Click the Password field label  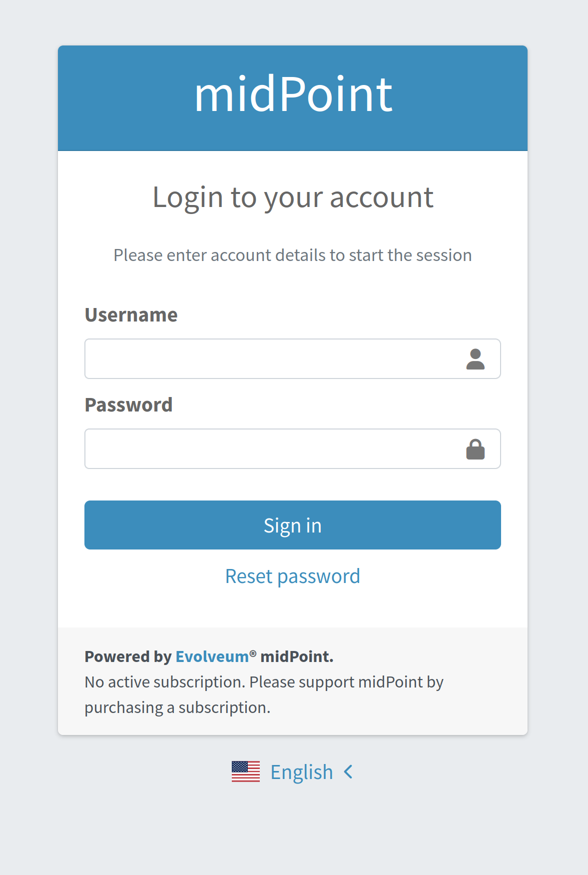tap(129, 404)
